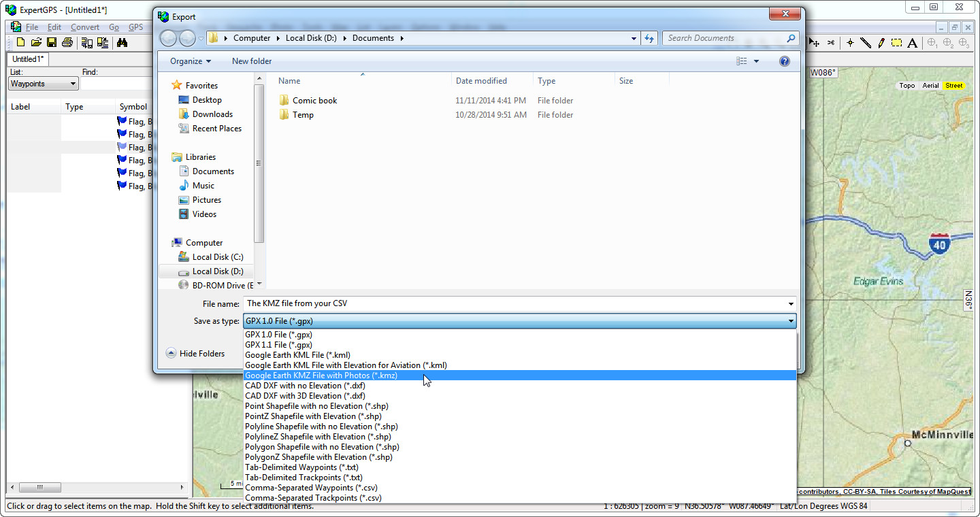Switch map to Topo view
The height and width of the screenshot is (517, 980).
[x=907, y=86]
